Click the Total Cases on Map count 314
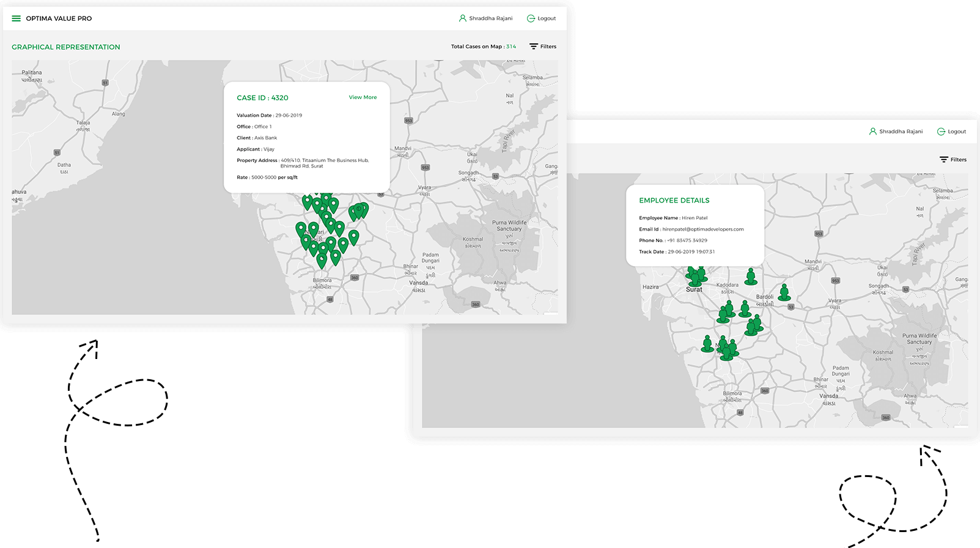This screenshot has width=980, height=548. click(511, 46)
